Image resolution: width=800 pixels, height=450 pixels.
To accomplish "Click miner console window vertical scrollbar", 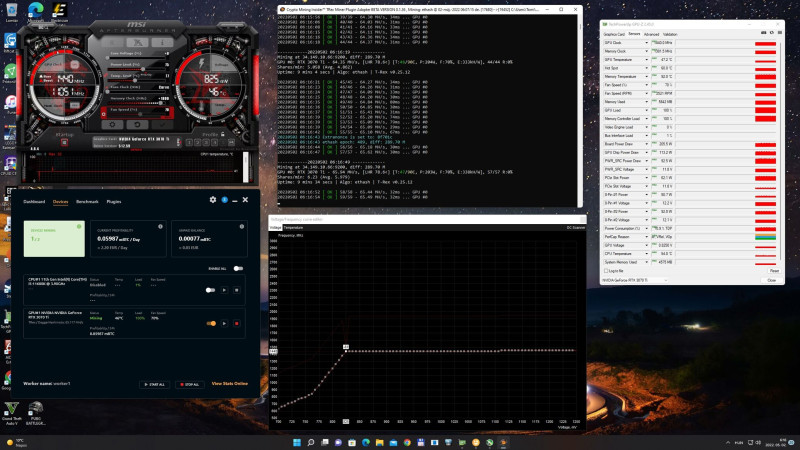I will [x=580, y=111].
